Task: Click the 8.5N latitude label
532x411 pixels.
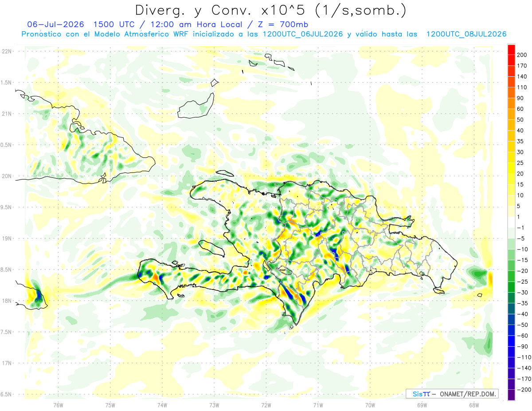Action: (x=6, y=270)
